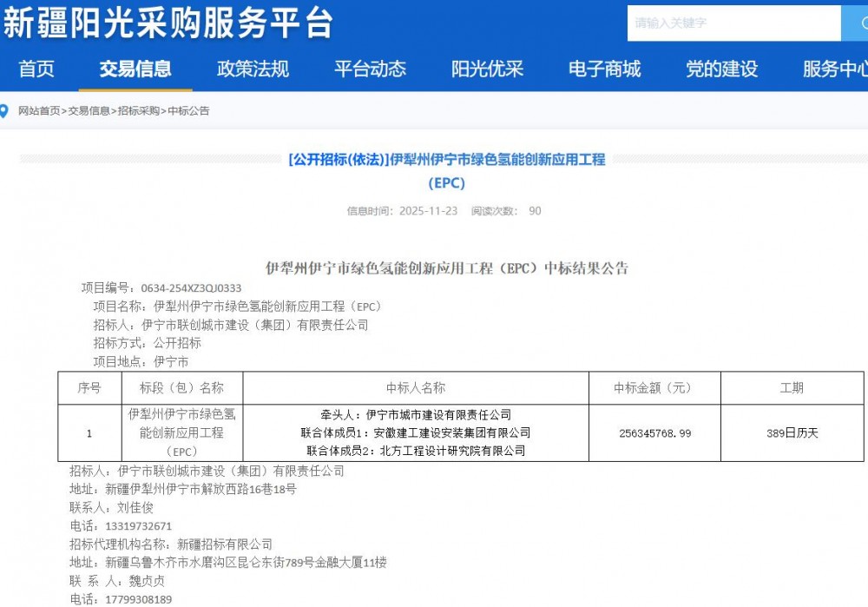Open the 首页 navigation tab
The height and width of the screenshot is (607, 868).
coord(36,69)
